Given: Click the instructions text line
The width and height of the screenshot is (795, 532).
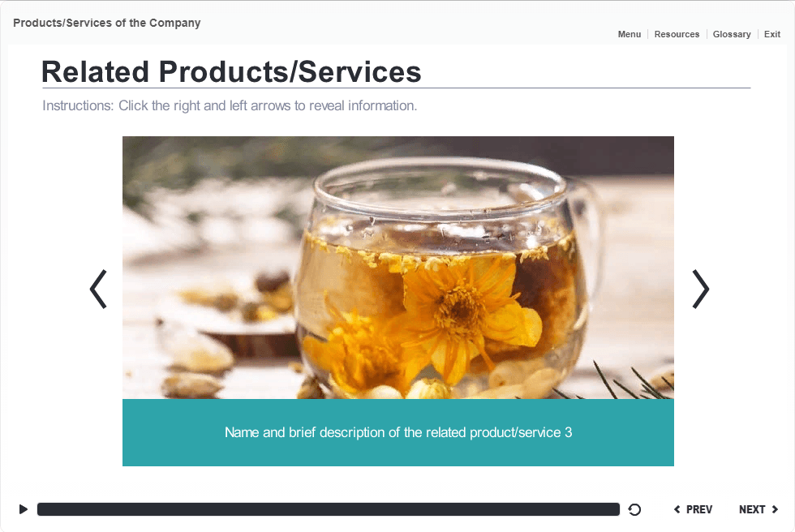Looking at the screenshot, I should pyautogui.click(x=230, y=105).
